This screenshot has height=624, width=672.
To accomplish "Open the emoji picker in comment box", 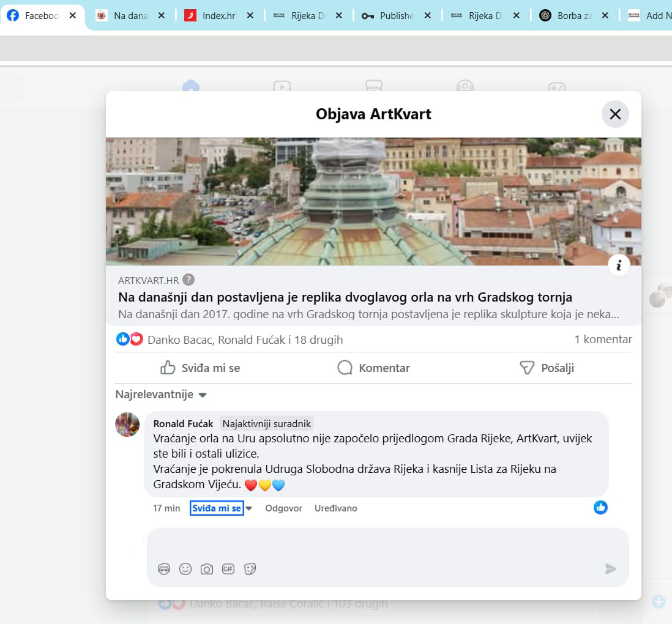I will point(185,569).
